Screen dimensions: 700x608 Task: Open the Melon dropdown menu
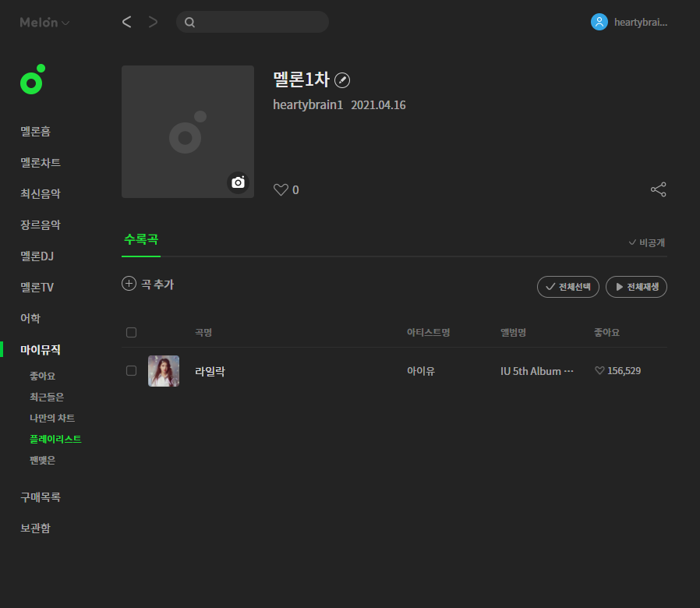click(x=44, y=23)
